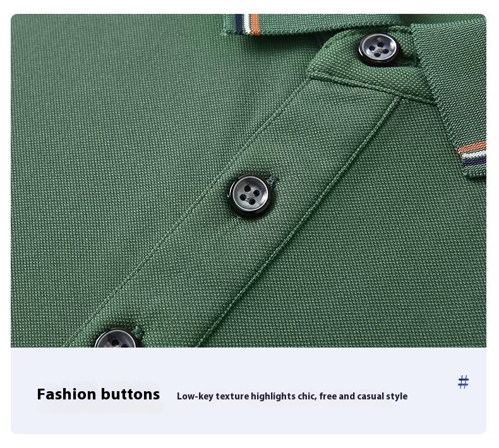Viewport: 499px width, 448px height.
Task: Click the lavender caption banner background
Action: click(248, 391)
